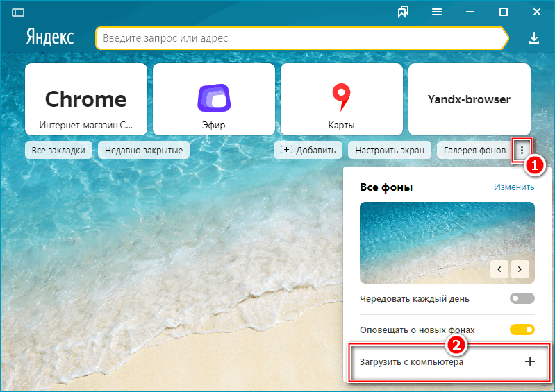Viewport: 555px width, 392px height.
Task: Open the Эфир tile
Action: click(x=212, y=99)
